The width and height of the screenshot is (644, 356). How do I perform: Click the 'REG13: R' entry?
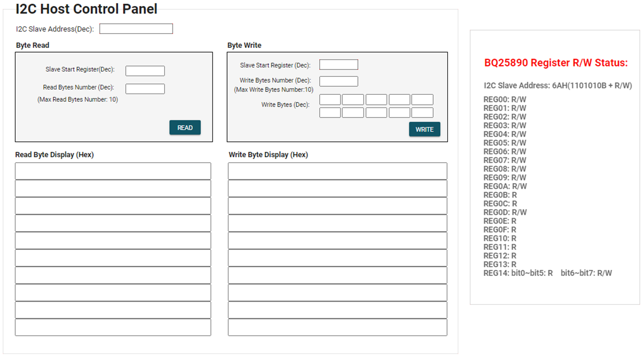(500, 264)
